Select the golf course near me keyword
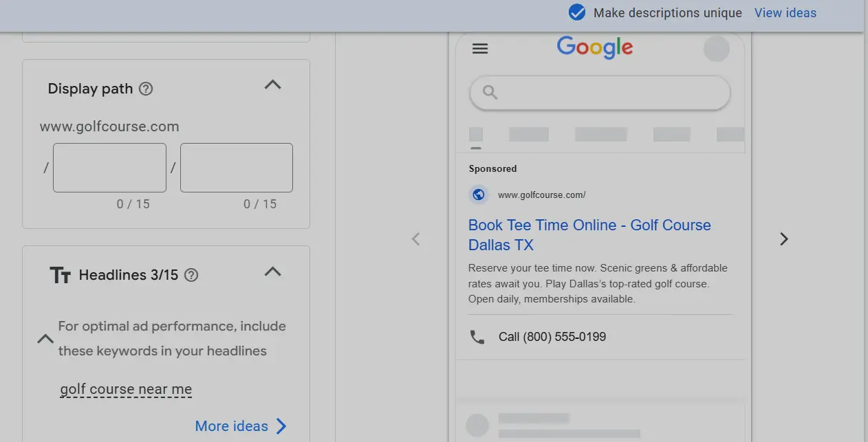Viewport: 868px width, 442px height. click(x=125, y=389)
